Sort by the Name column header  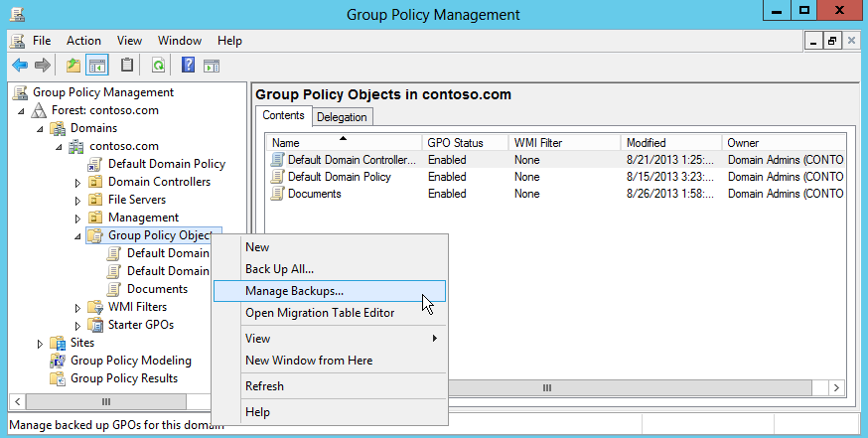click(344, 142)
